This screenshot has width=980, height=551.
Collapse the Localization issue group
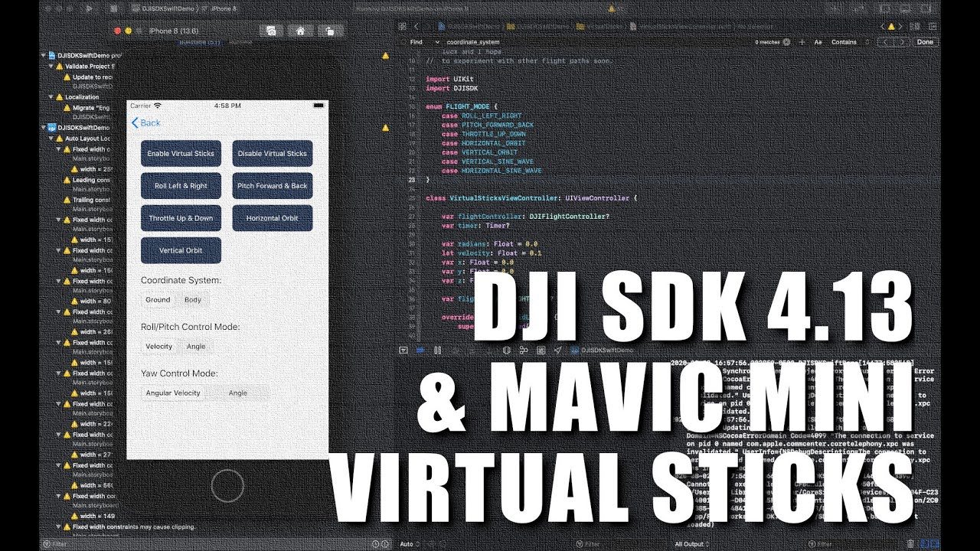[51, 97]
